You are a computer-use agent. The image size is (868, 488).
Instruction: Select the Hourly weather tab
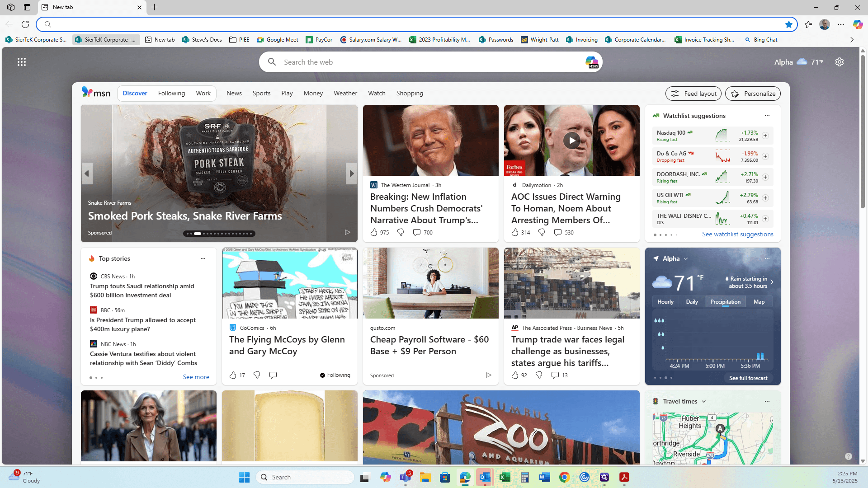click(x=665, y=302)
